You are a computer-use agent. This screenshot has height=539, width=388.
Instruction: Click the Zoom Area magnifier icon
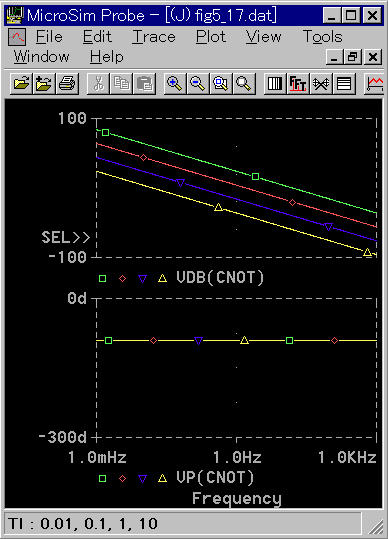221,83
